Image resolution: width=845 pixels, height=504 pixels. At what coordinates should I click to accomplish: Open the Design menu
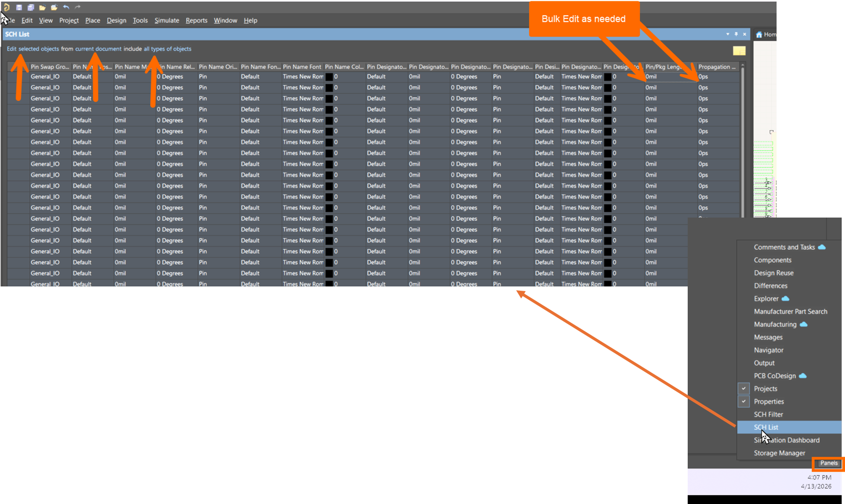(116, 20)
